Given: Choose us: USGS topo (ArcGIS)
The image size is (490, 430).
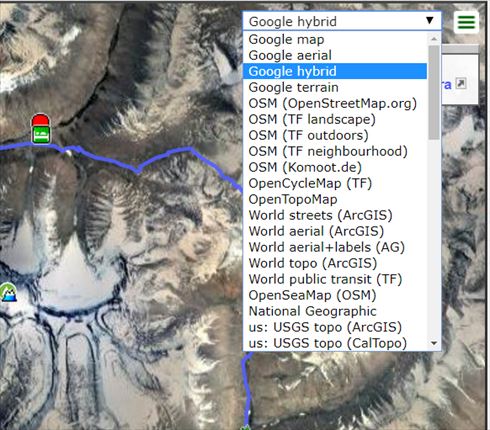Looking at the screenshot, I should (x=335, y=327).
